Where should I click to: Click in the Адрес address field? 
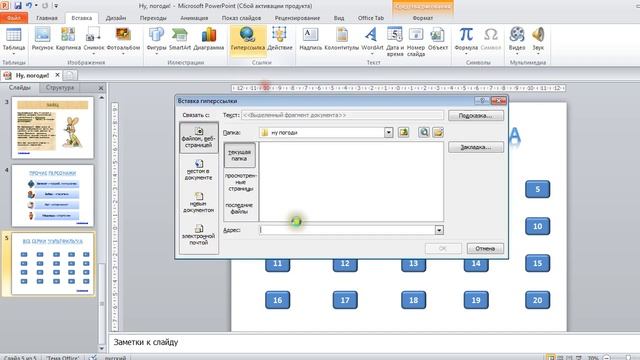click(347, 230)
